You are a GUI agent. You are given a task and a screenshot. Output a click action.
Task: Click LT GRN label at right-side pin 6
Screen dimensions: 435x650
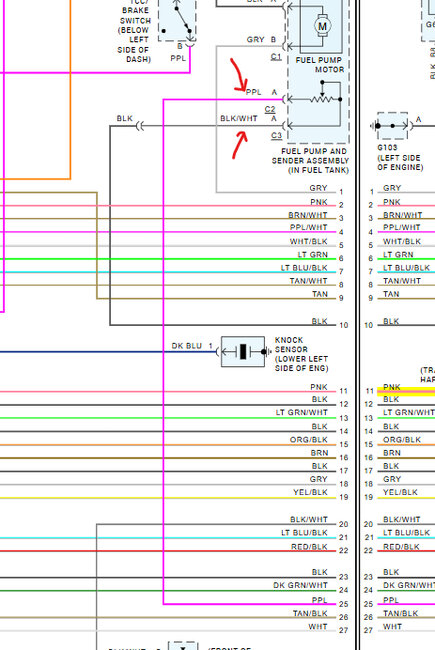(399, 255)
